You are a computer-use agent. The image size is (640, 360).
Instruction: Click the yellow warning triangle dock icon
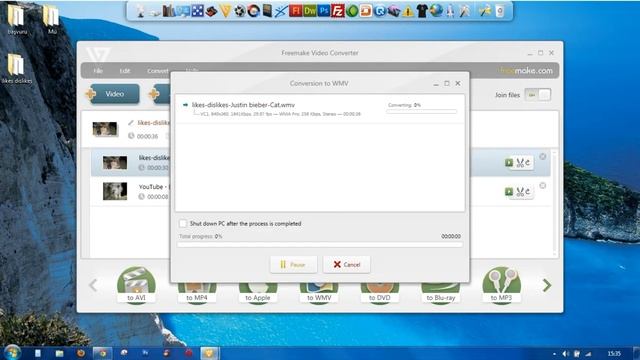coord(408,11)
